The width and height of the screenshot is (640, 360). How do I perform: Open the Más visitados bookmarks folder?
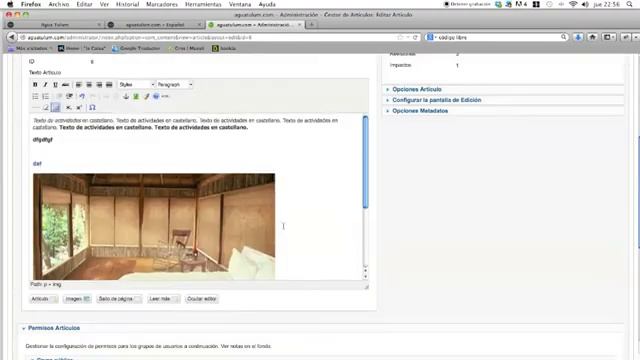coord(31,48)
